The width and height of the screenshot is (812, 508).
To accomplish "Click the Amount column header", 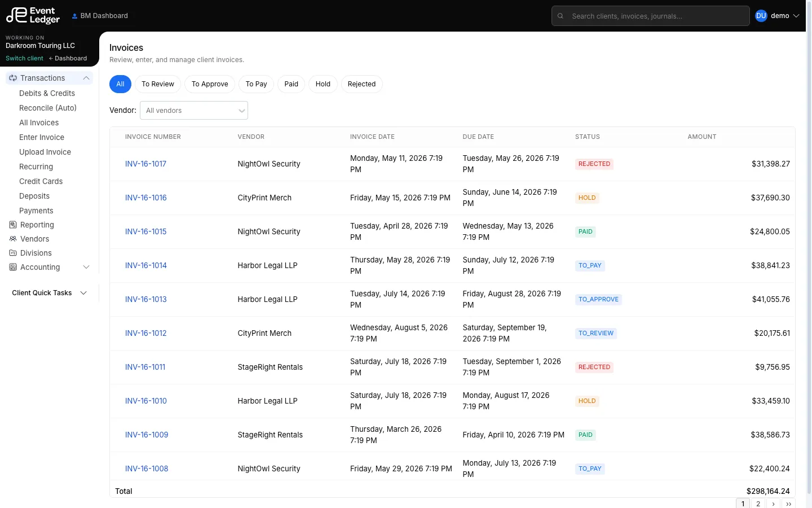I will (x=702, y=137).
